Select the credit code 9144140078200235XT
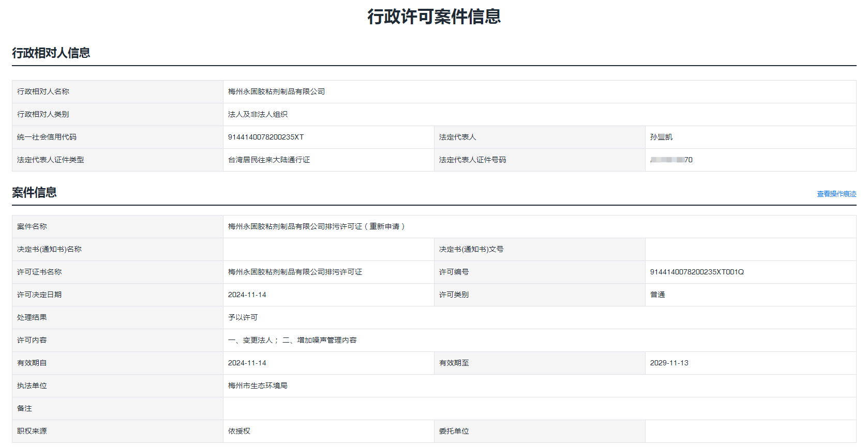The height and width of the screenshot is (447, 868). [265, 137]
